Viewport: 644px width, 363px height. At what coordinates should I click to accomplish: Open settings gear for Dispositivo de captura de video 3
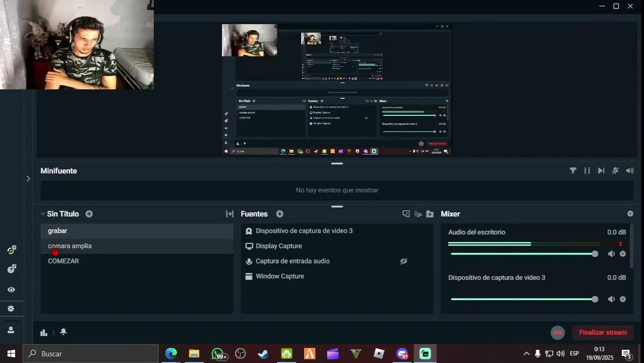(623, 299)
